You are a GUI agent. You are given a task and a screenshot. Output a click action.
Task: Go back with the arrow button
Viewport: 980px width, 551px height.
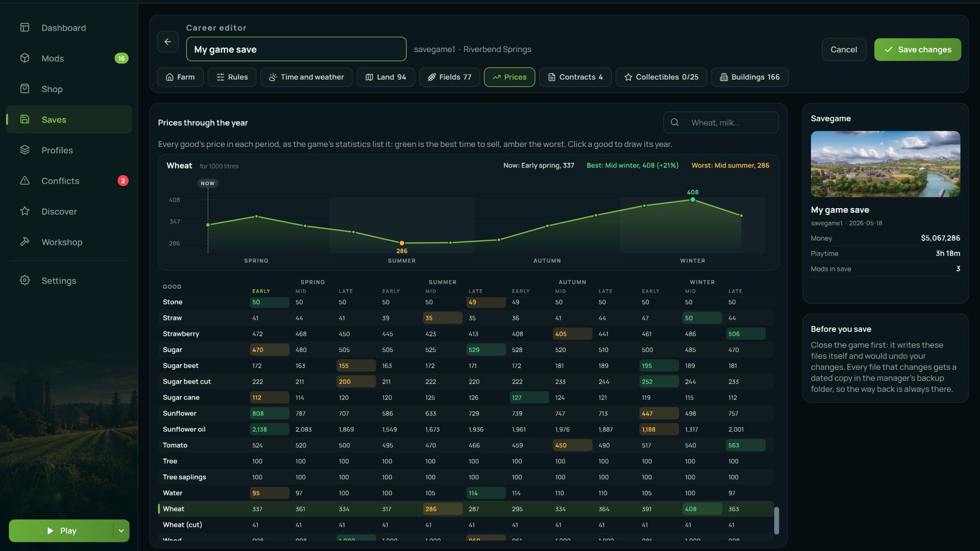167,42
